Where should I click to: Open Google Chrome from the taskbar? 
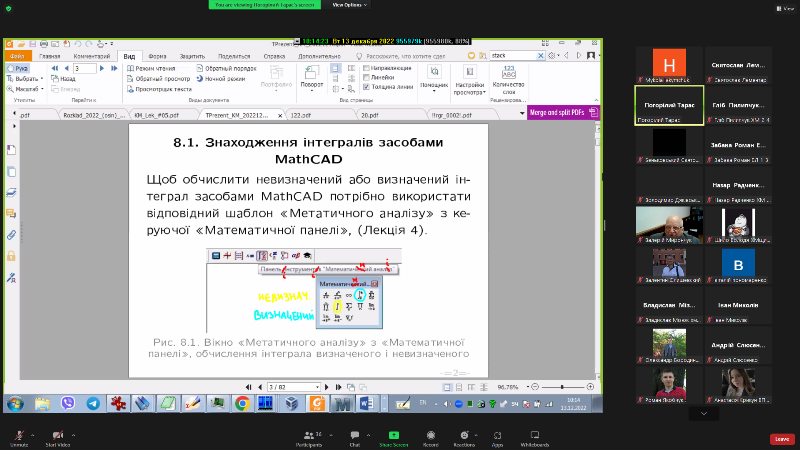(241, 404)
